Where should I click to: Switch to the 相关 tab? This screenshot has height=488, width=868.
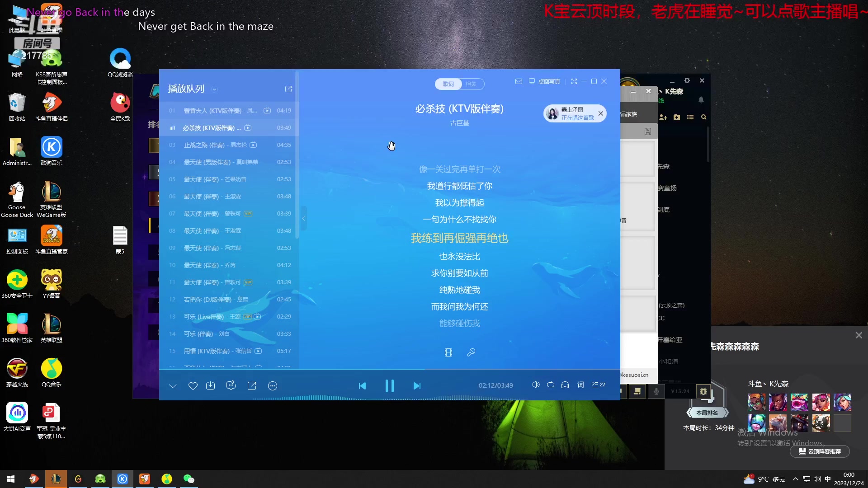coord(472,84)
